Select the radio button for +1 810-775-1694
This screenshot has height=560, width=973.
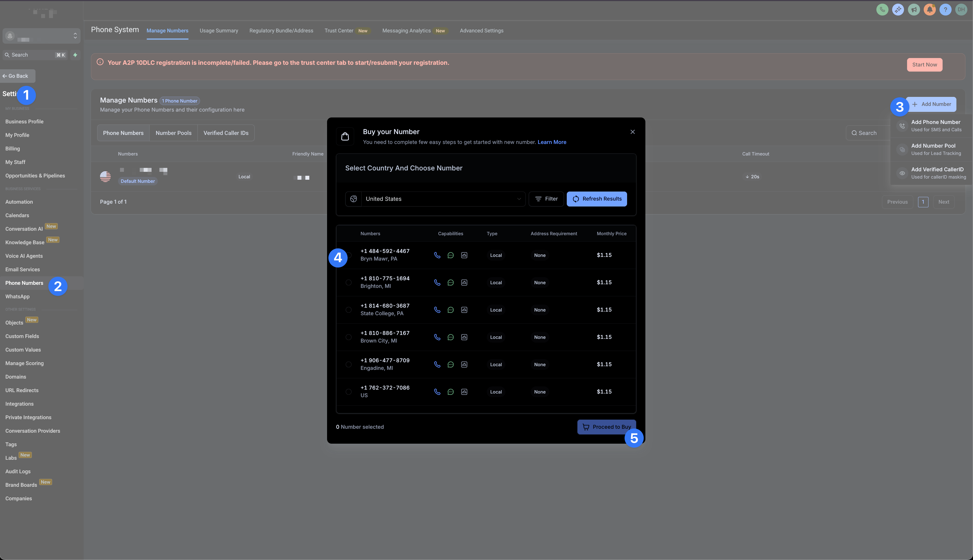click(x=348, y=283)
